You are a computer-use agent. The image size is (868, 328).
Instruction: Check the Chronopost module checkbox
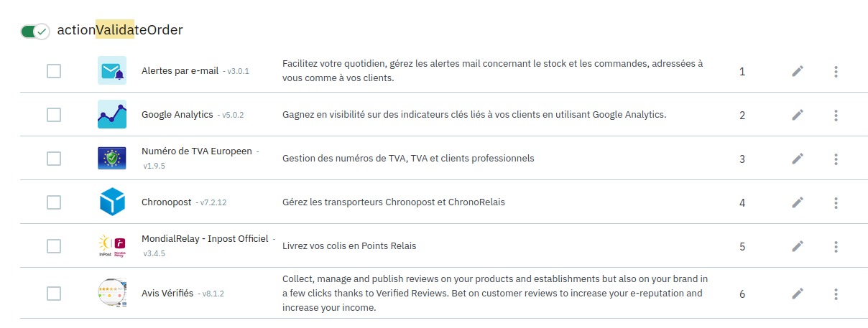click(x=54, y=202)
